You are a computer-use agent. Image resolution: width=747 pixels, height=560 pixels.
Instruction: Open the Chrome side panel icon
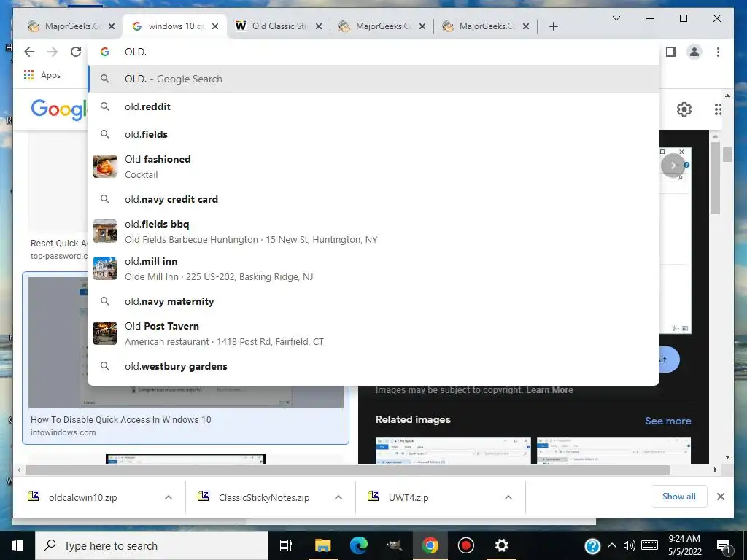671,52
